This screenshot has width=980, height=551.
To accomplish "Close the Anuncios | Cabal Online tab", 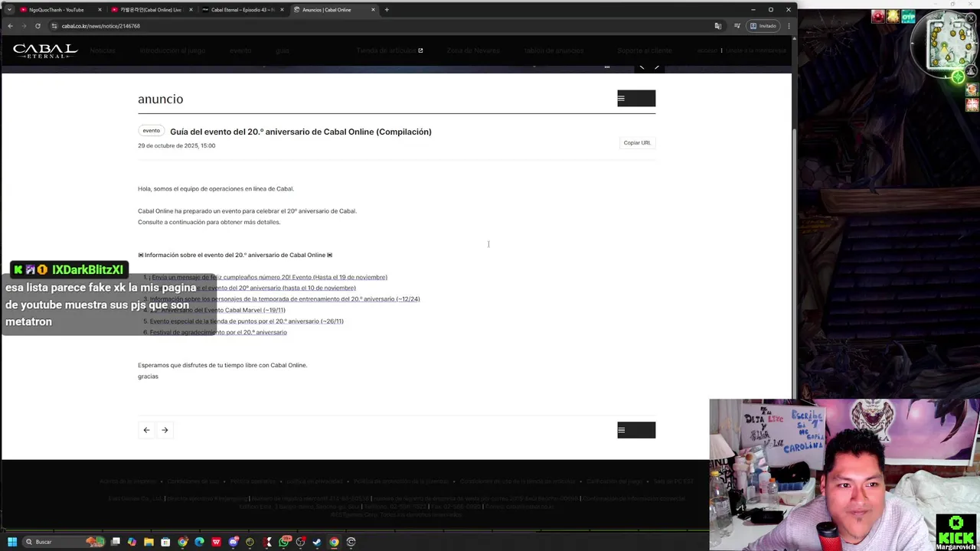I will (373, 10).
